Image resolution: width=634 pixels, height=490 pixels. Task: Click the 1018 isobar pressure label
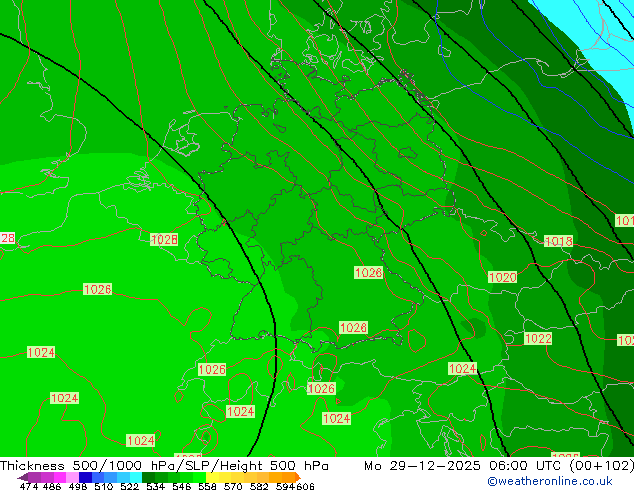[558, 241]
